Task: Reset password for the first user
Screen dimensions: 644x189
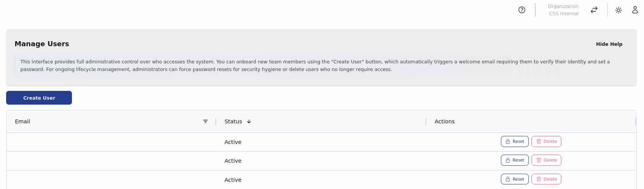Action: click(515, 142)
